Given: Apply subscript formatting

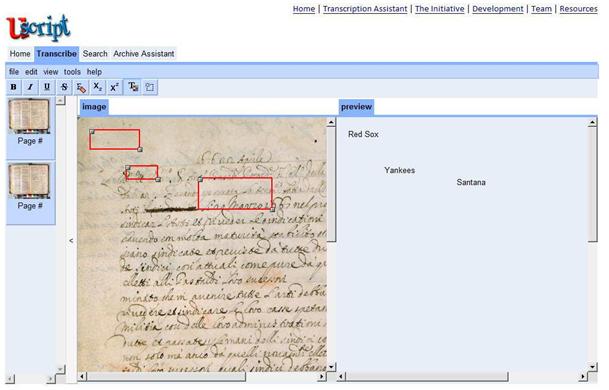Looking at the screenshot, I should [x=97, y=87].
